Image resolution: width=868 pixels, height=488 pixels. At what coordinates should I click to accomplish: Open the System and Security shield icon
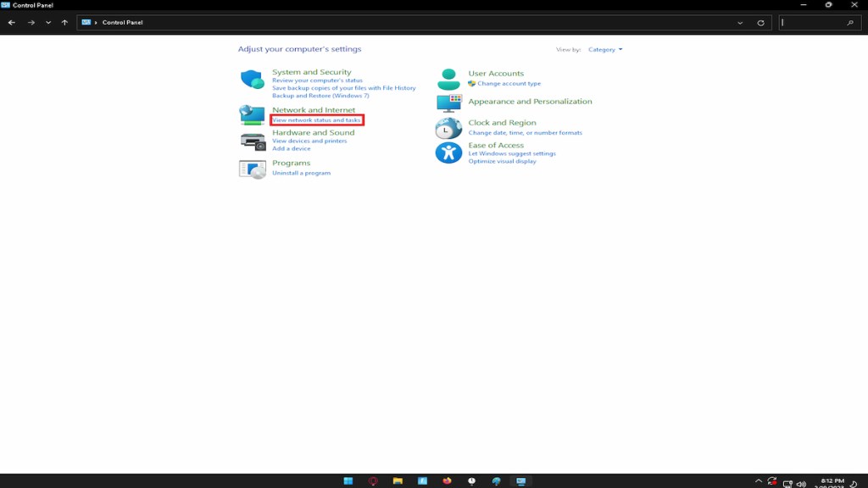(x=252, y=80)
